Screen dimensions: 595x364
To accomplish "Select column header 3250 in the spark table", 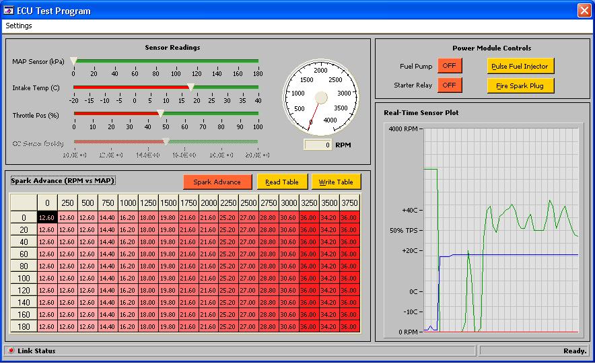I will coord(309,203).
